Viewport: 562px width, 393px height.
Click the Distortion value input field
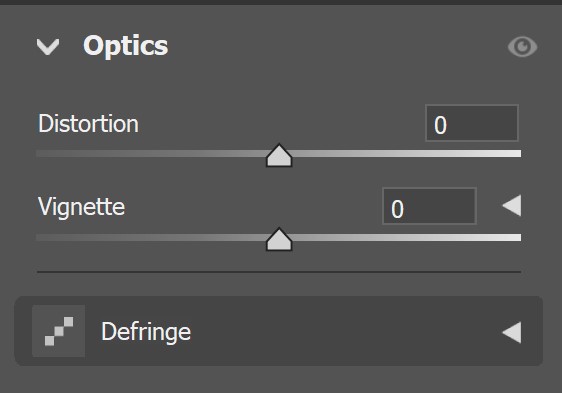472,123
